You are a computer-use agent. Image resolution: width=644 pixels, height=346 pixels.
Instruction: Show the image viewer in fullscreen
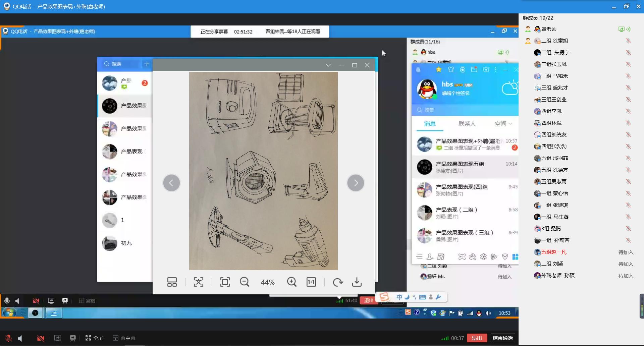click(225, 282)
